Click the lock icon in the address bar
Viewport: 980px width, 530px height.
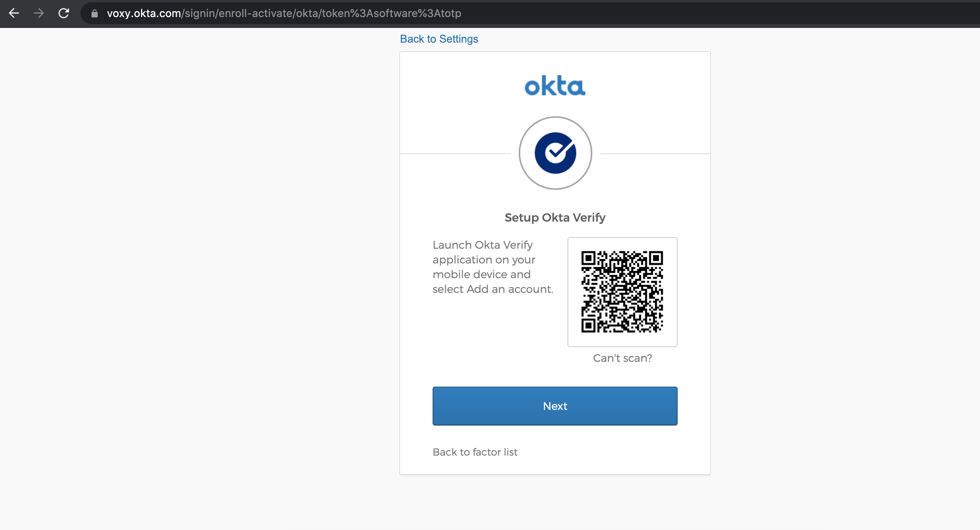[x=94, y=14]
